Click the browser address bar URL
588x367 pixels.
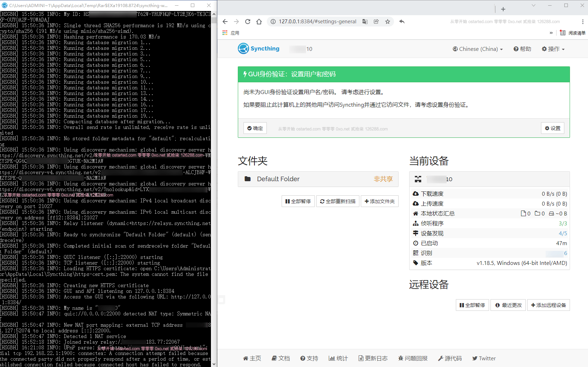(317, 22)
